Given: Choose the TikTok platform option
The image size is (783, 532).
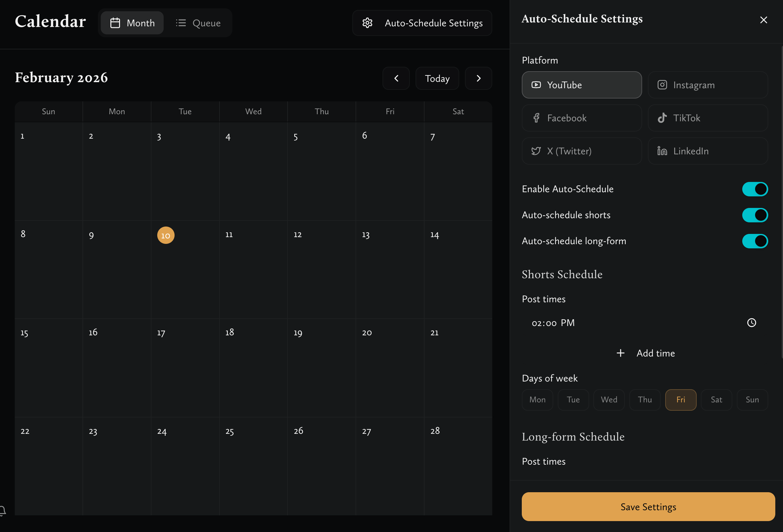Looking at the screenshot, I should tap(662, 118).
